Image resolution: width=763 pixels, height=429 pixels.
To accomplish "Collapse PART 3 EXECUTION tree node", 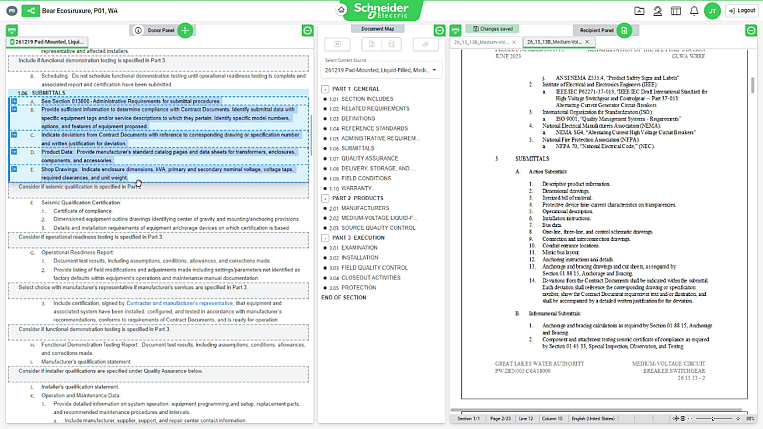I will coord(325,238).
